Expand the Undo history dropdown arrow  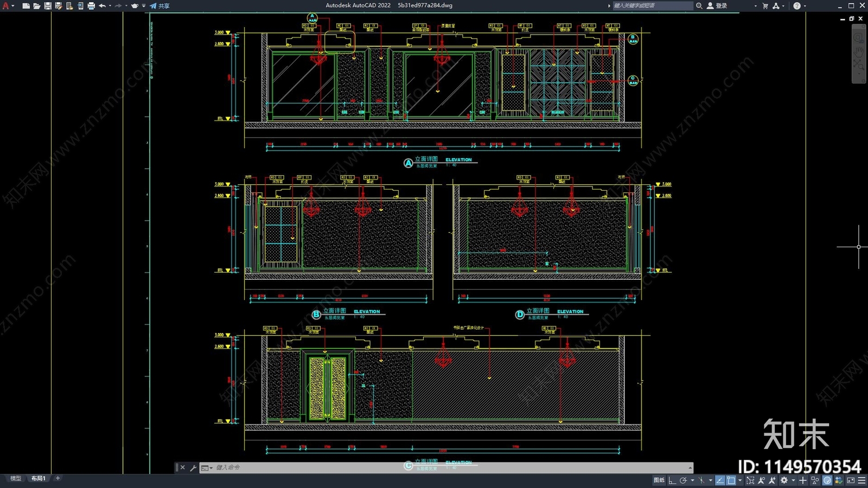[x=110, y=5]
